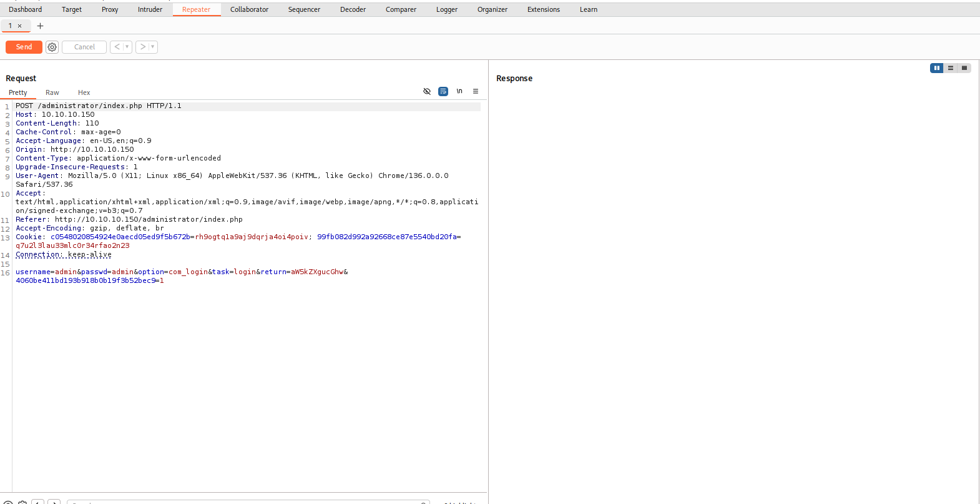Viewport: 980px width, 504px height.
Task: Click the Cancel request button
Action: click(84, 47)
